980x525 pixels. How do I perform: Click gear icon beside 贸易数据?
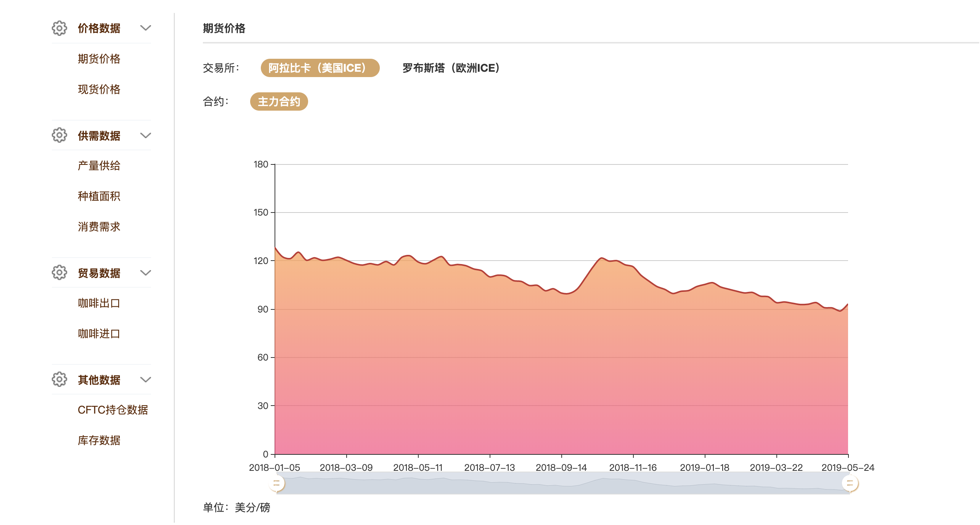pyautogui.click(x=59, y=273)
